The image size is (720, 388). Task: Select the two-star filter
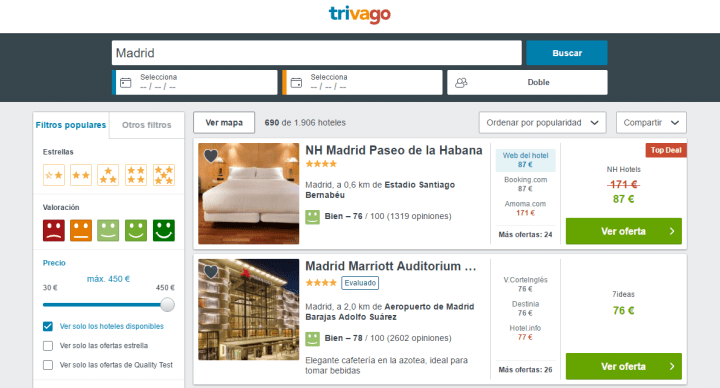pyautogui.click(x=81, y=175)
